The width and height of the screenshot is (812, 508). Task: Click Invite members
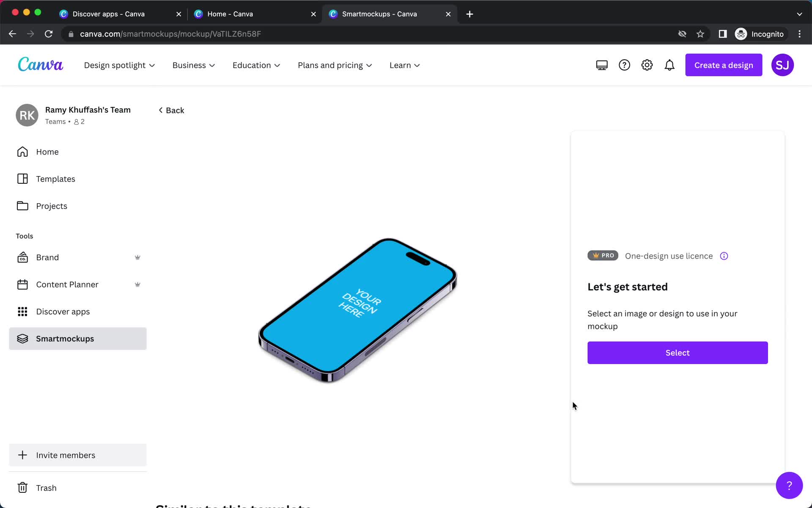point(78,455)
